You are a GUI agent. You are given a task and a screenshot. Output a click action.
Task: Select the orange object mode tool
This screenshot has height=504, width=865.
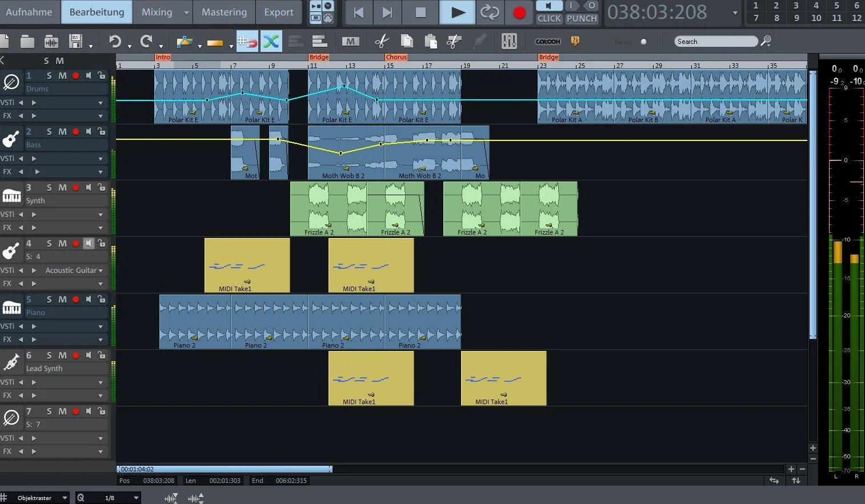tap(215, 42)
